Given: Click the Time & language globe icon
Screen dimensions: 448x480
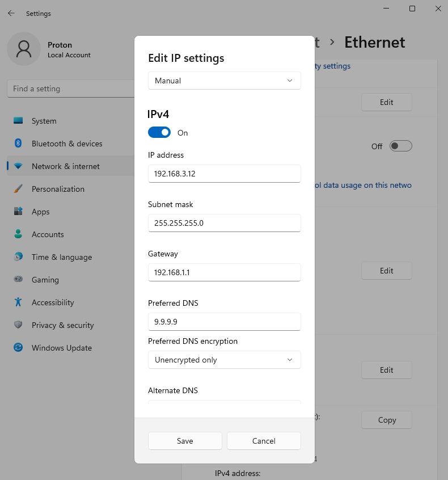Looking at the screenshot, I should click(18, 257).
